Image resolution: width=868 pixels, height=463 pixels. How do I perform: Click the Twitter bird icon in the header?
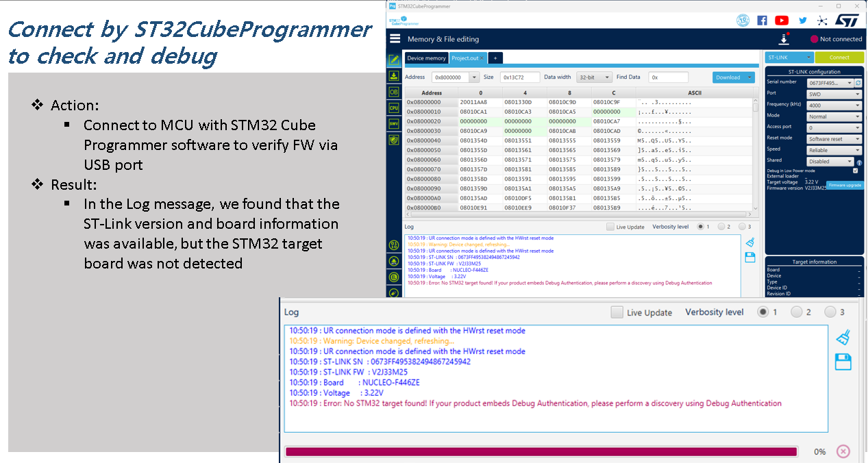click(x=803, y=21)
